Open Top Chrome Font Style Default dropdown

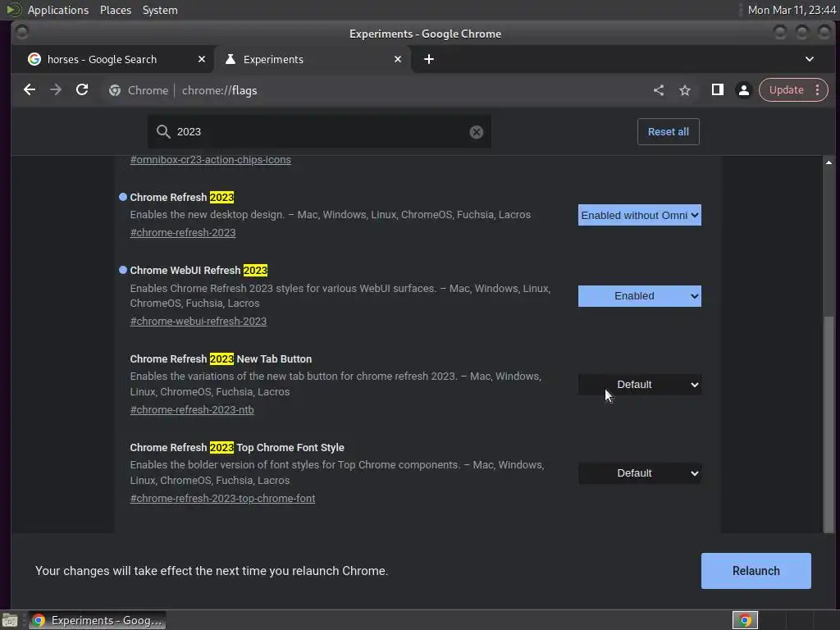(639, 473)
